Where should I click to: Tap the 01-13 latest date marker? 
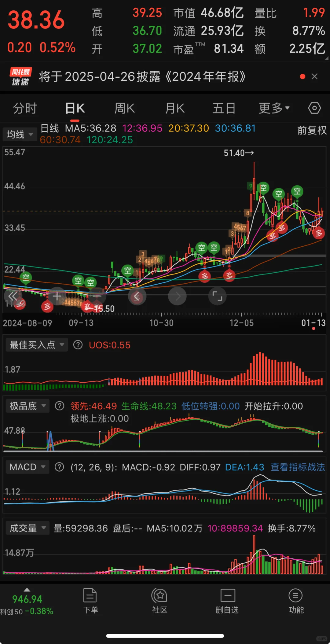point(313,323)
